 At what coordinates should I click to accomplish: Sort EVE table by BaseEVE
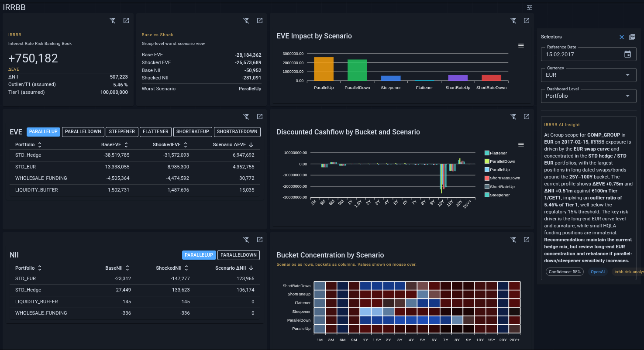115,144
